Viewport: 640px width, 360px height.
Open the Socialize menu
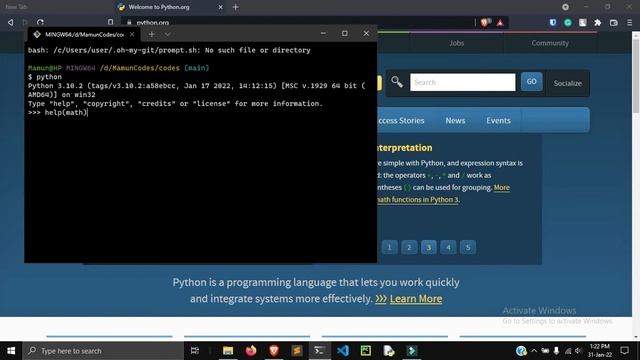(567, 83)
